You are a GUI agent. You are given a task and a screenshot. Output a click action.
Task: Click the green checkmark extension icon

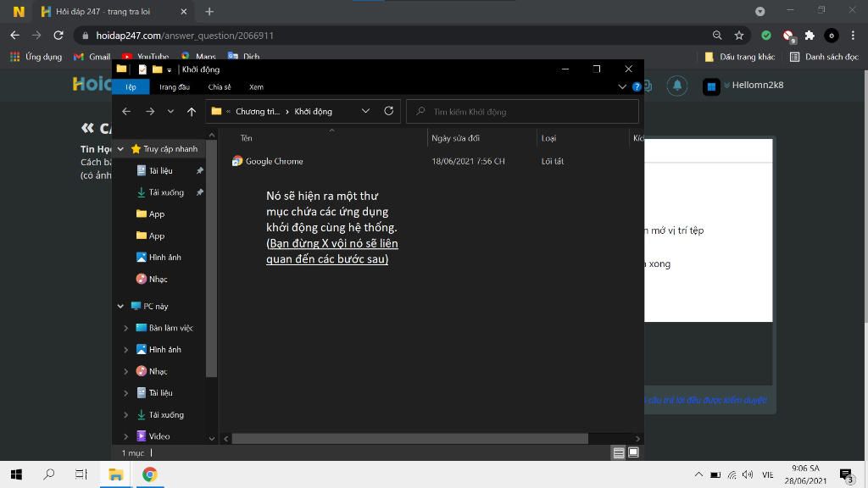(x=766, y=36)
